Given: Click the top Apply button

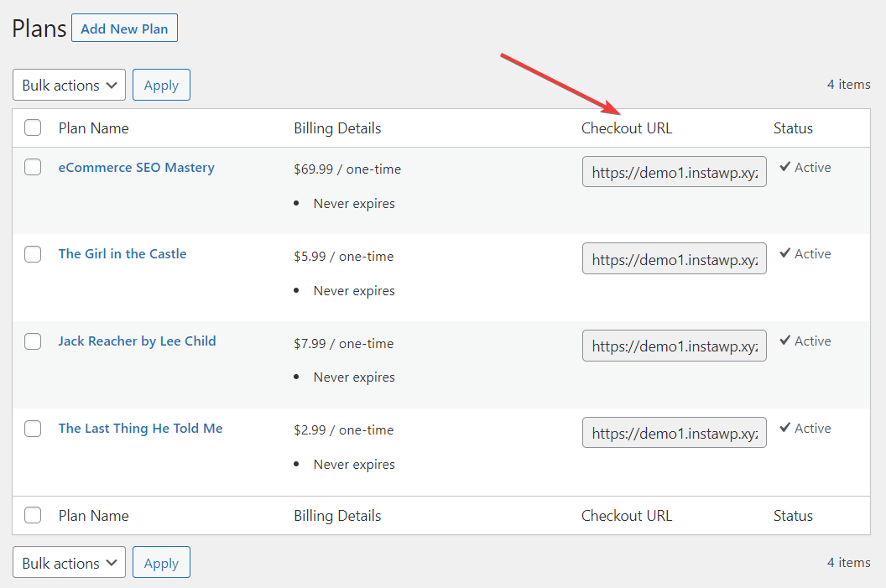Looking at the screenshot, I should click(x=161, y=86).
